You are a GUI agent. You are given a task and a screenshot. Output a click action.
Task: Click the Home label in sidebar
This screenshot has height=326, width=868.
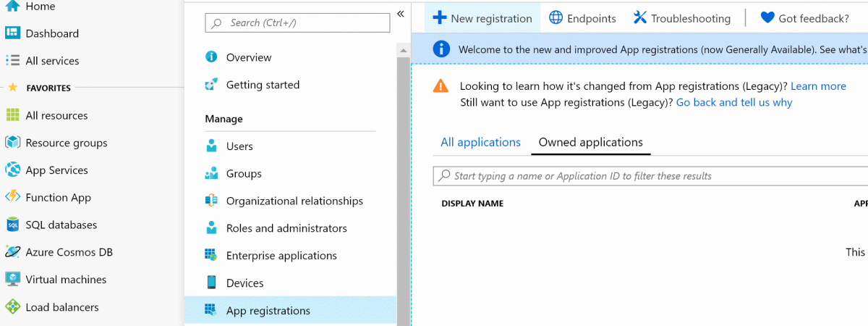(40, 7)
